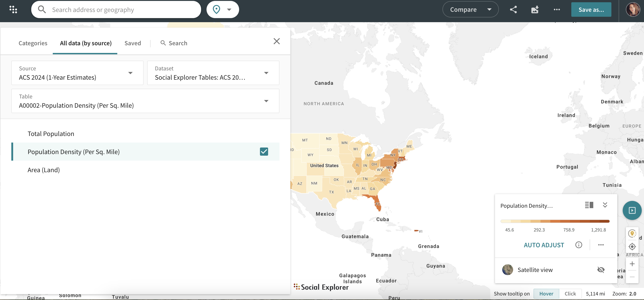Image resolution: width=644 pixels, height=300 pixels.
Task: Open the Compare dropdown
Action: coord(470,10)
